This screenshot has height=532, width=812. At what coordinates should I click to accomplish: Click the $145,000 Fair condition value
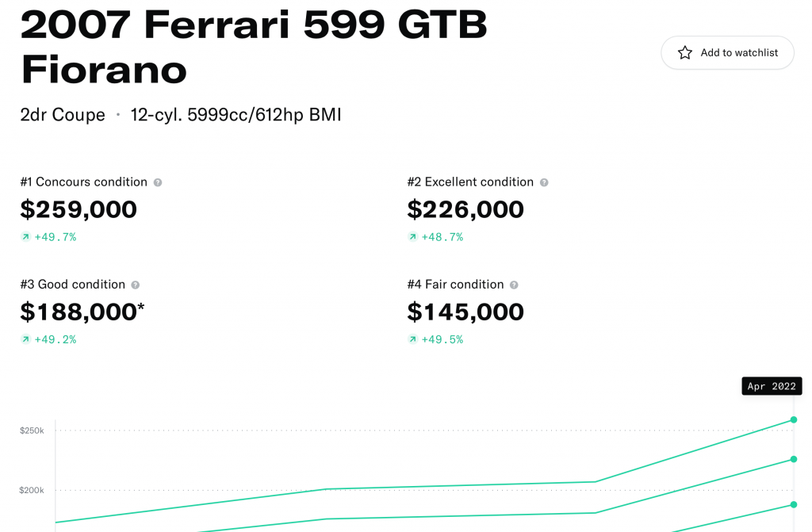pyautogui.click(x=465, y=312)
